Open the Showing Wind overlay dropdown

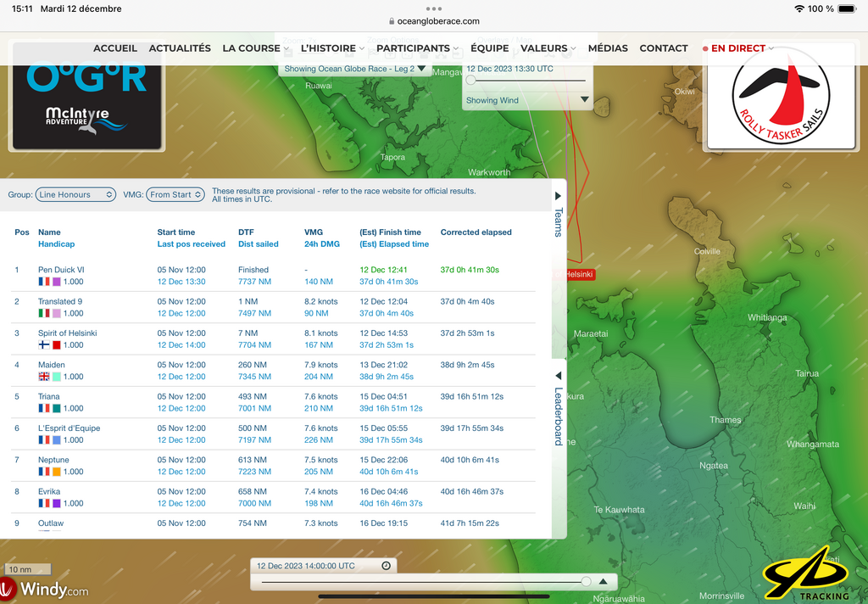pos(527,100)
